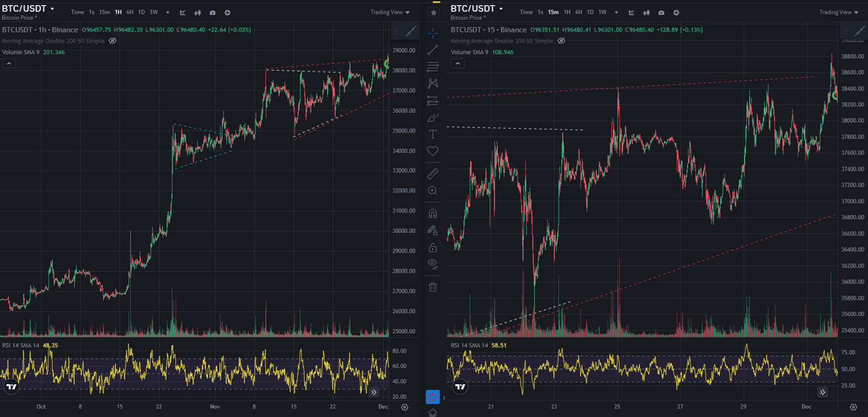The image size is (868, 417).
Task: Take a snapshot of the left chart
Action: pyautogui.click(x=213, y=12)
